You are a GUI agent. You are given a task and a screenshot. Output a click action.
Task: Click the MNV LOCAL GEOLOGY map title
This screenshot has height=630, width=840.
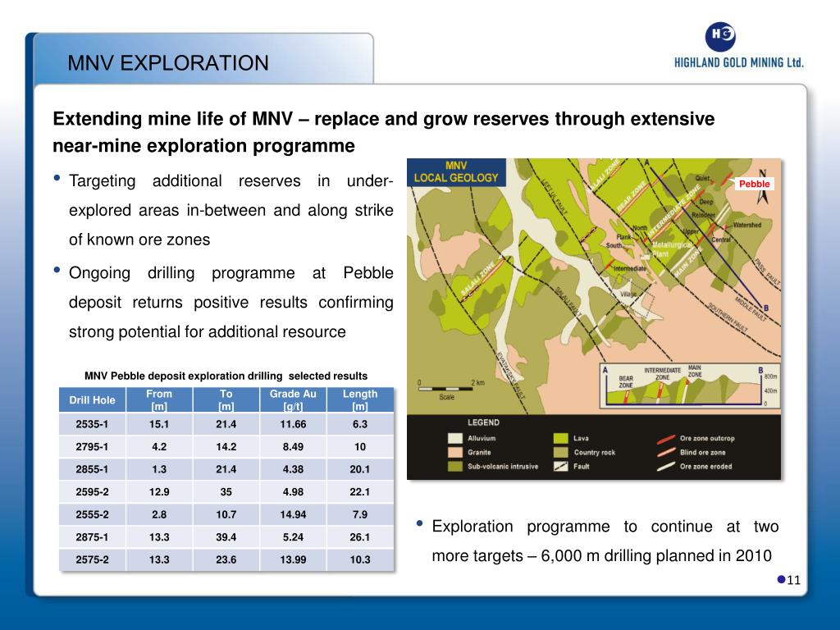coord(456,172)
